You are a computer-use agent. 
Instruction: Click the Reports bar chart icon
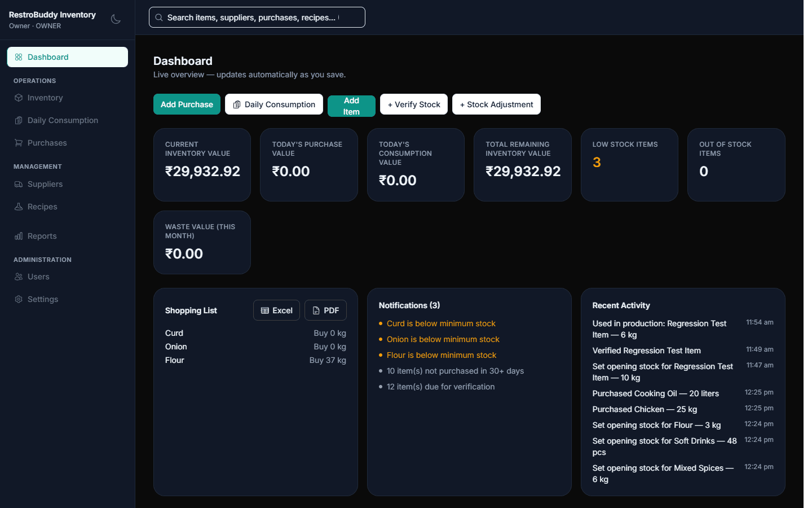coord(19,236)
